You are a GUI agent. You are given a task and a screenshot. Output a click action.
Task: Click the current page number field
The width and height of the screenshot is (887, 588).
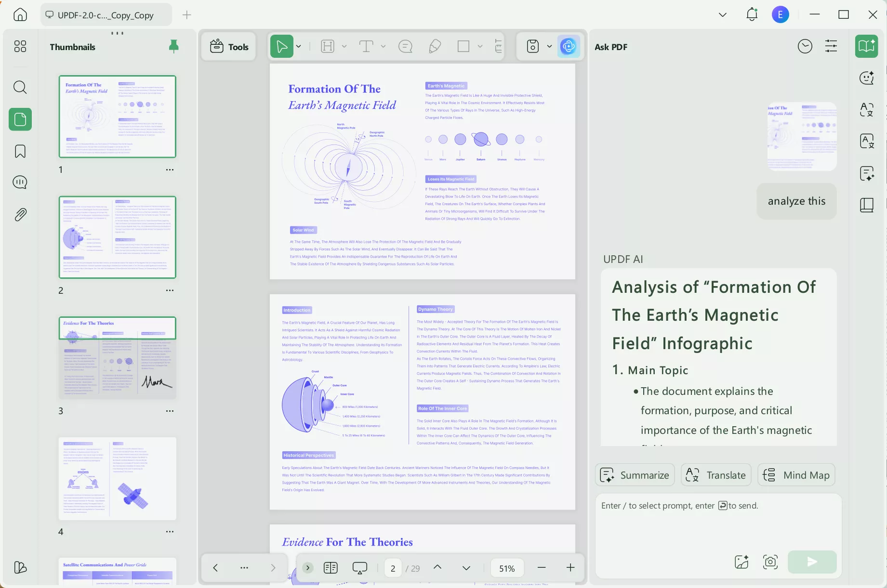click(393, 568)
